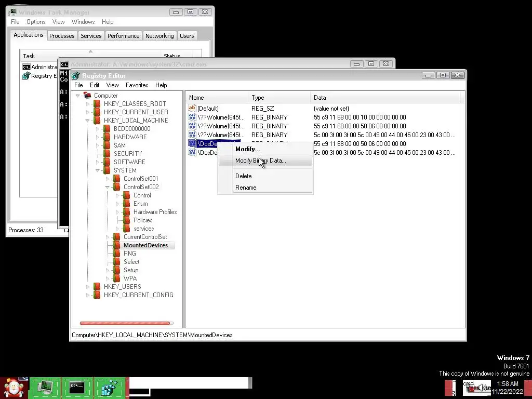Click the selected \DosDevices binary value icon
Screen dimensions: 532x399
pos(192,143)
